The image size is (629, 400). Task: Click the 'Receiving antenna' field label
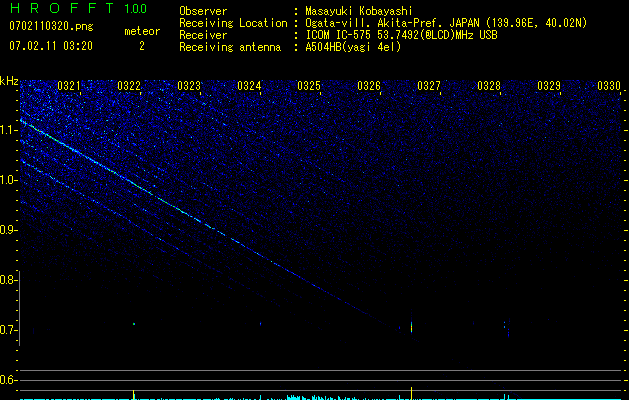(x=230, y=47)
